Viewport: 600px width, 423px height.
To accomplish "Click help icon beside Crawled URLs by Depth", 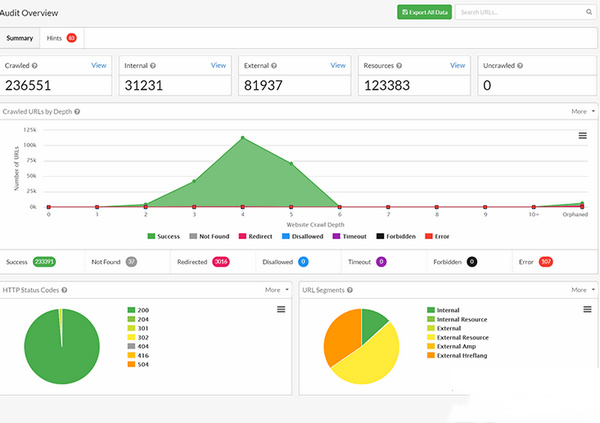I will point(77,112).
